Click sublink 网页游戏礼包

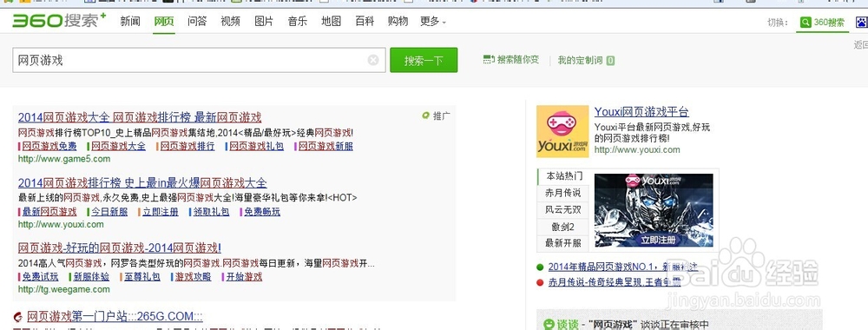[x=256, y=146]
